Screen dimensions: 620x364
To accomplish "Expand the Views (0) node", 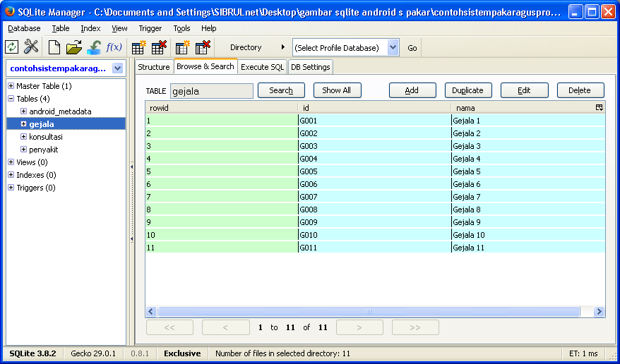I will (x=11, y=162).
